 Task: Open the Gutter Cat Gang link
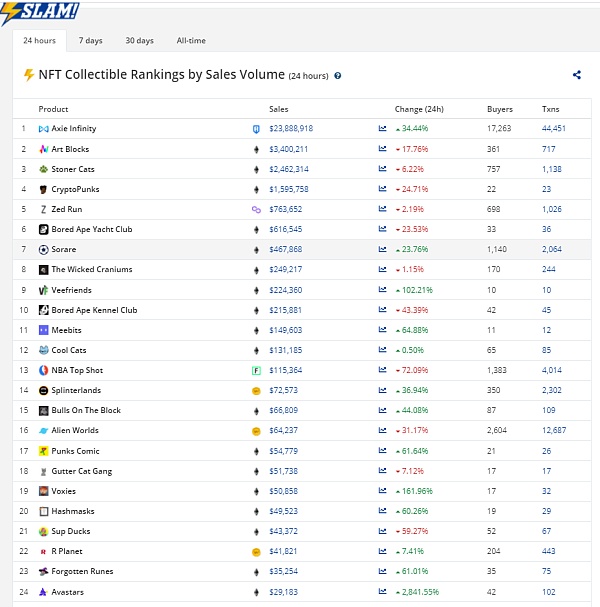[82, 471]
